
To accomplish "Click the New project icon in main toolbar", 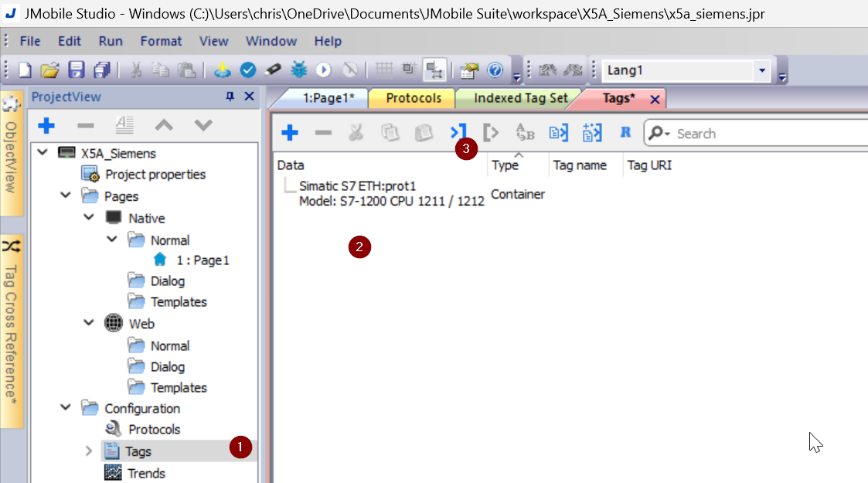I will click(x=25, y=70).
